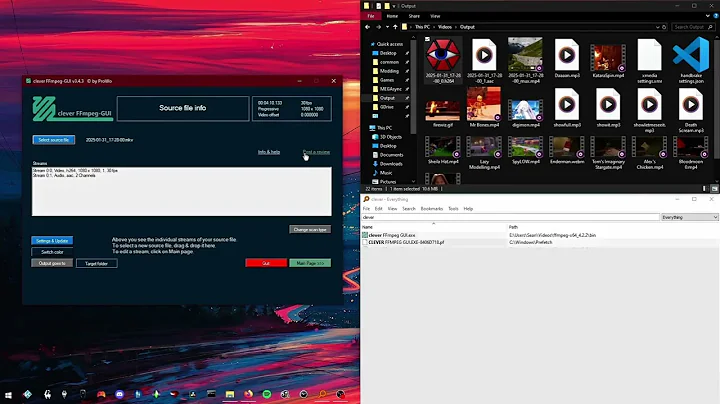Select the Enderman.webm video icon

pyautogui.click(x=567, y=147)
